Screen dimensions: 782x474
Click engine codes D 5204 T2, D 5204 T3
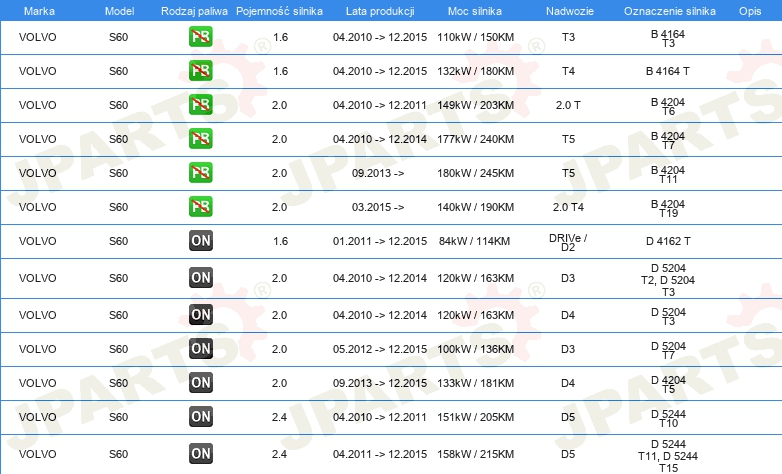tap(668, 280)
